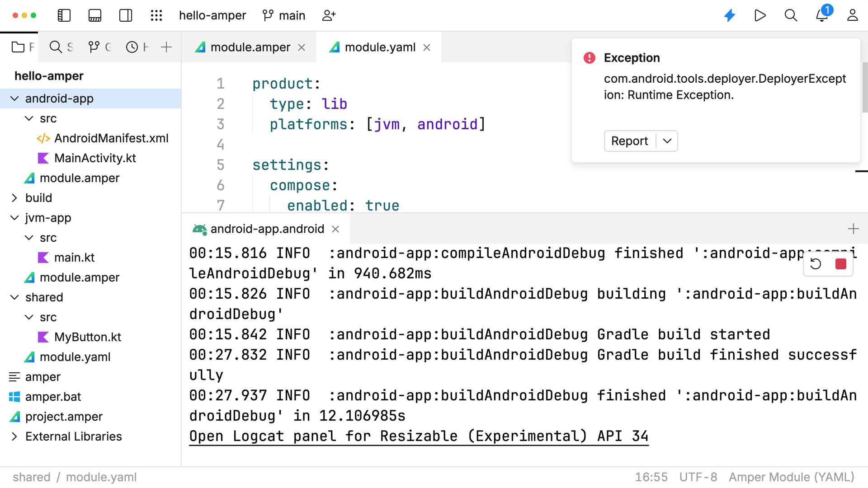Expand the build folder
The image size is (868, 488).
[14, 198]
